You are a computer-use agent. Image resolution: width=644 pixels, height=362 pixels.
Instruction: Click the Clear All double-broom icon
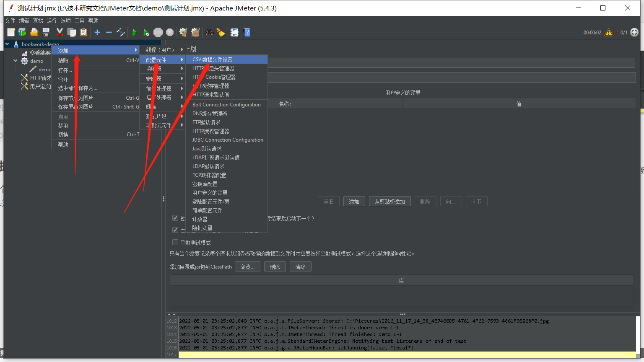point(195,32)
